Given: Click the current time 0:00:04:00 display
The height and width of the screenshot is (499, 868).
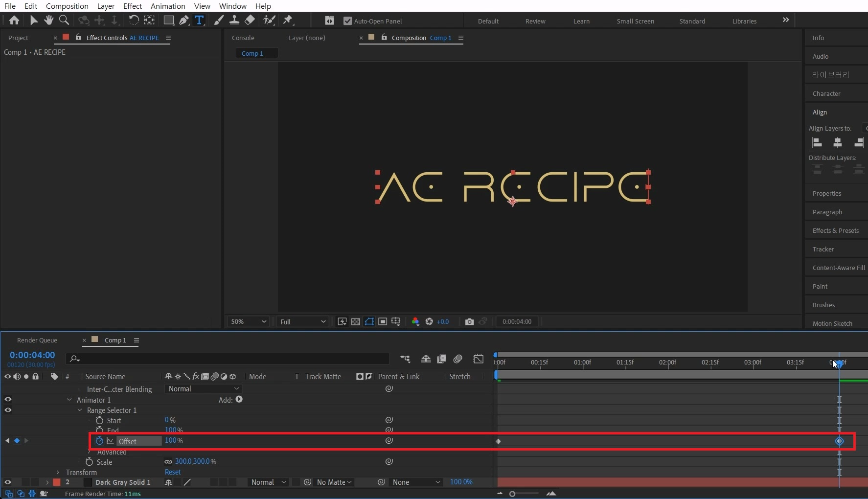Looking at the screenshot, I should [32, 355].
